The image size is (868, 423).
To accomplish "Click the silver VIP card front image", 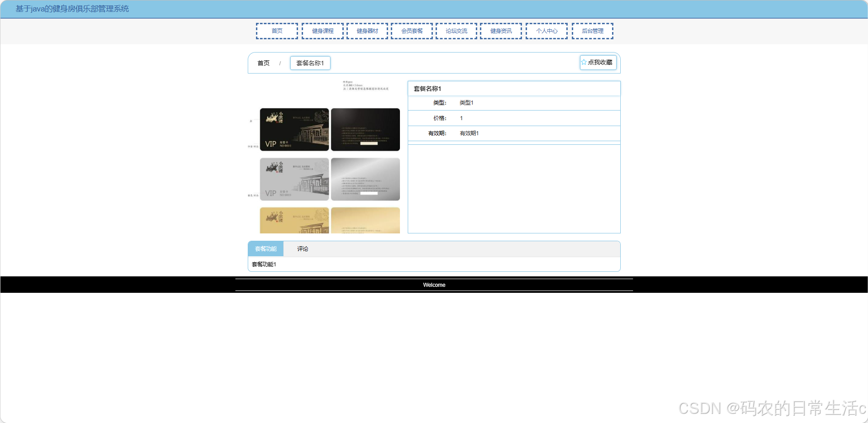I will [x=294, y=179].
